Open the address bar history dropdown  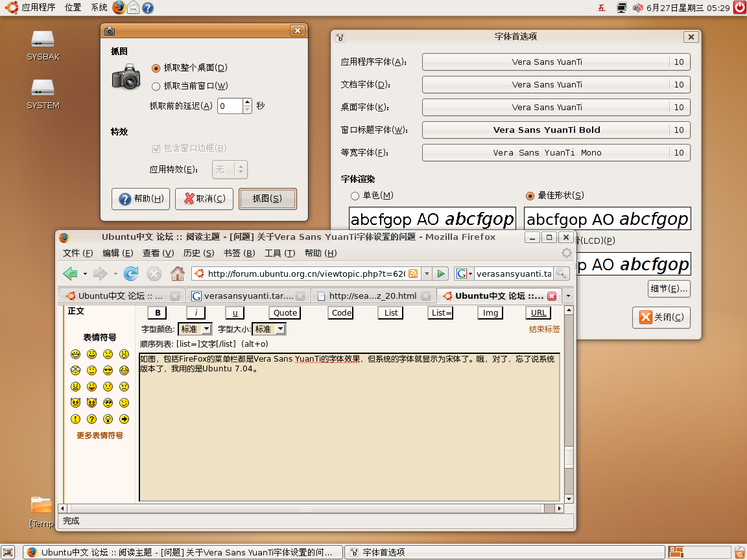427,274
